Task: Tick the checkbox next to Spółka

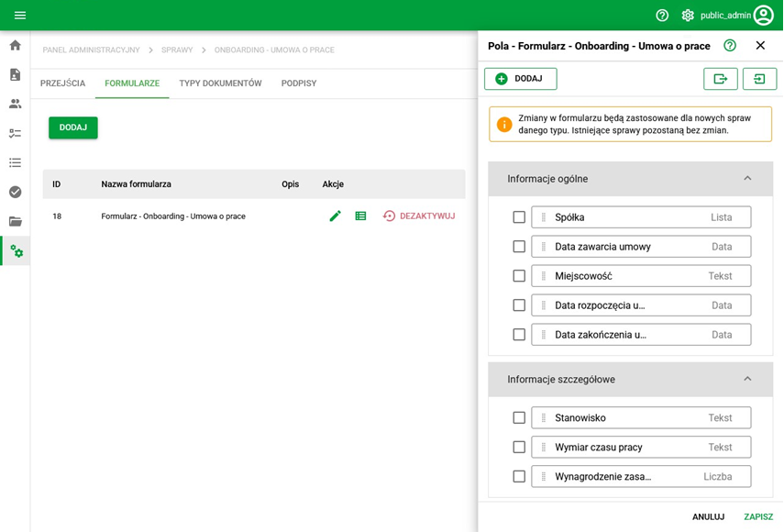Action: 519,217
